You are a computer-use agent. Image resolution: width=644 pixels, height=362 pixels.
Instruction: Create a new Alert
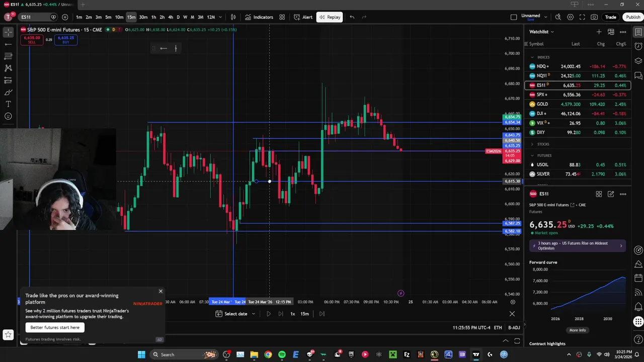point(303,17)
